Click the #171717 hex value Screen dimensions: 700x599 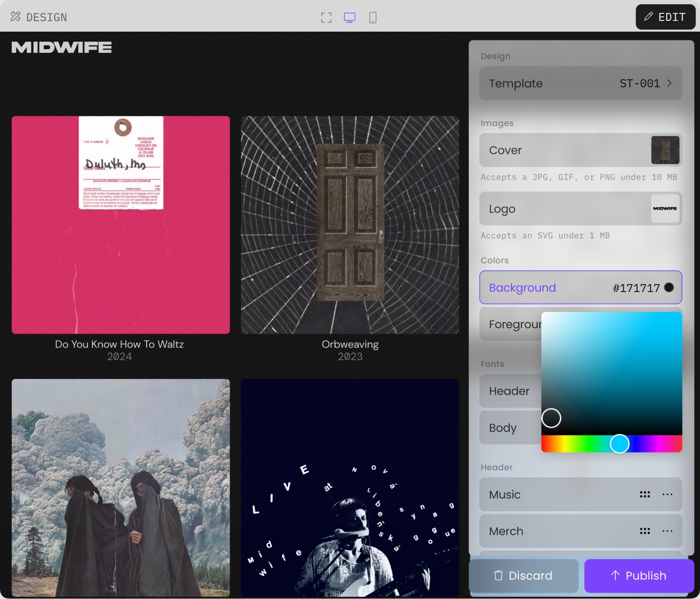(x=636, y=288)
